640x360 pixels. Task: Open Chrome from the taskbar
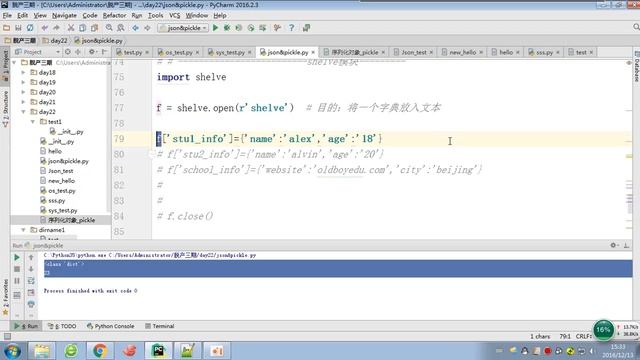[x=100, y=351]
